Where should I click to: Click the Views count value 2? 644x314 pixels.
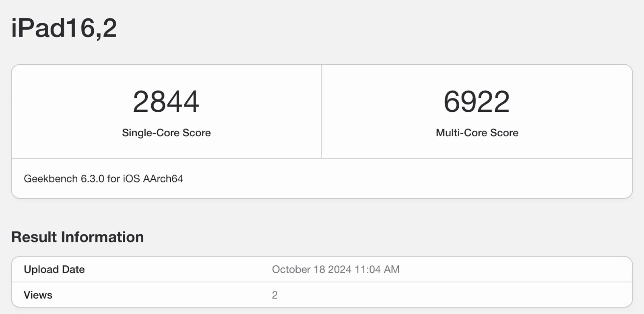pos(275,295)
